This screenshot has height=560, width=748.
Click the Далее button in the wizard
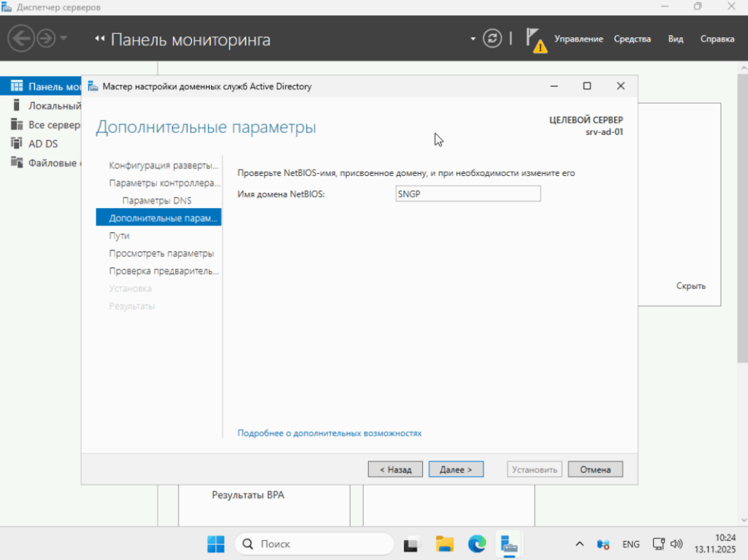tap(456, 469)
